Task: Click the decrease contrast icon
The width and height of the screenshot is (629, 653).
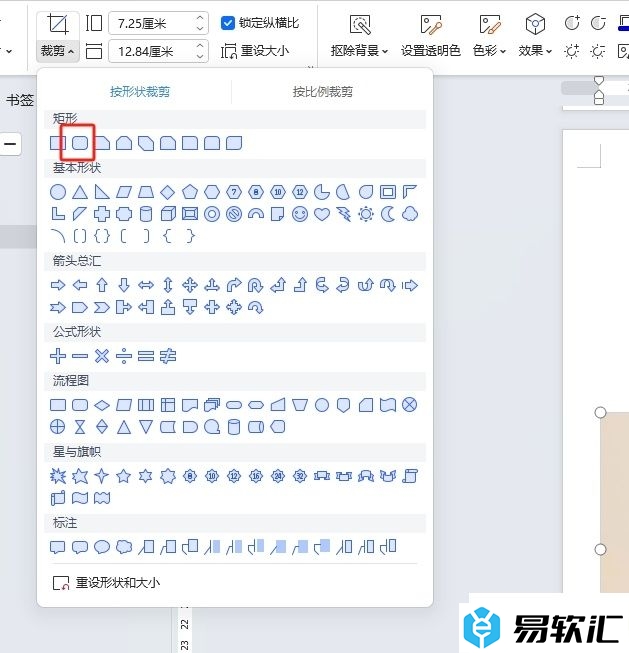Action: [x=598, y=23]
